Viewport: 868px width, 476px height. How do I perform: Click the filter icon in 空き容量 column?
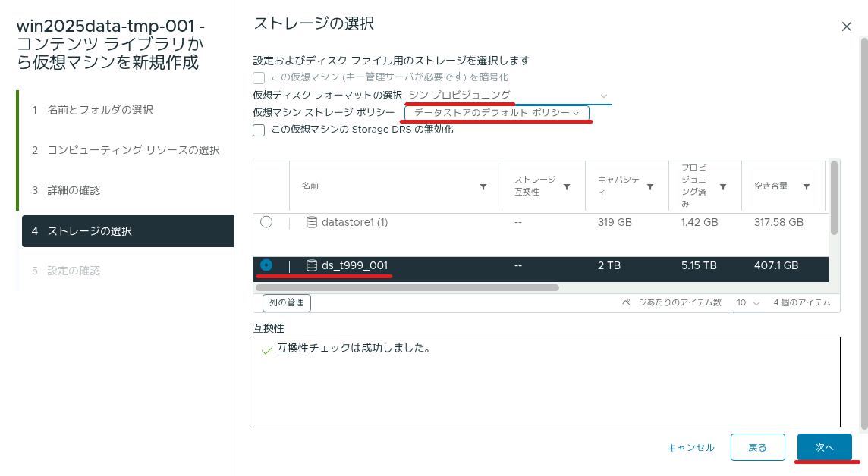(x=807, y=187)
